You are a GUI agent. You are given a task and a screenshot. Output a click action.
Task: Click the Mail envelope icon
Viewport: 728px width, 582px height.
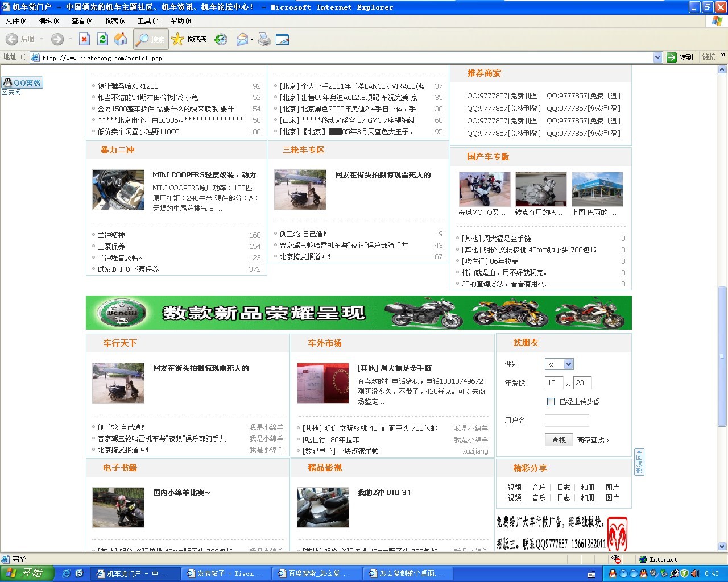242,39
